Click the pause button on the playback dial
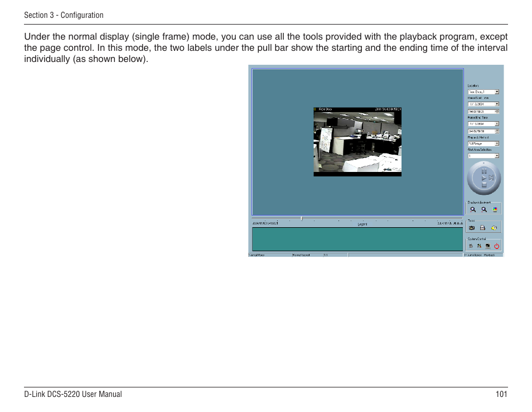 [484, 171]
